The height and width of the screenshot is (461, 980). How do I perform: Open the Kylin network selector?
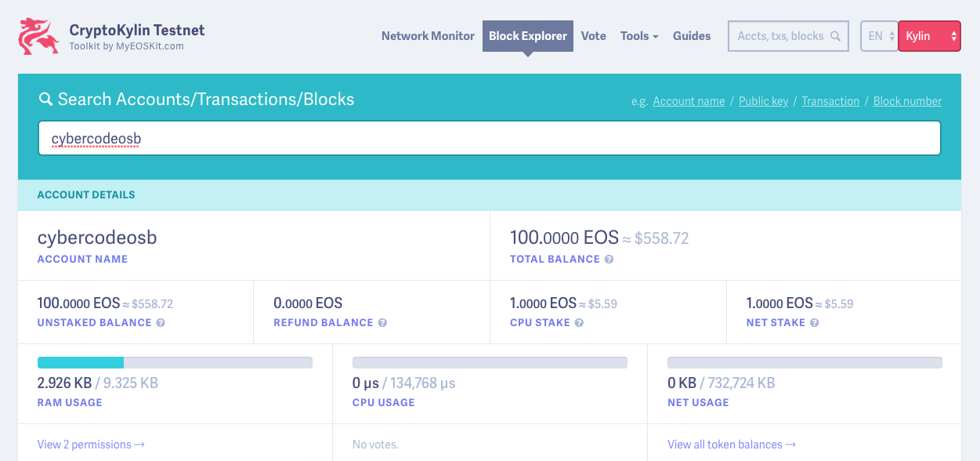coord(929,36)
